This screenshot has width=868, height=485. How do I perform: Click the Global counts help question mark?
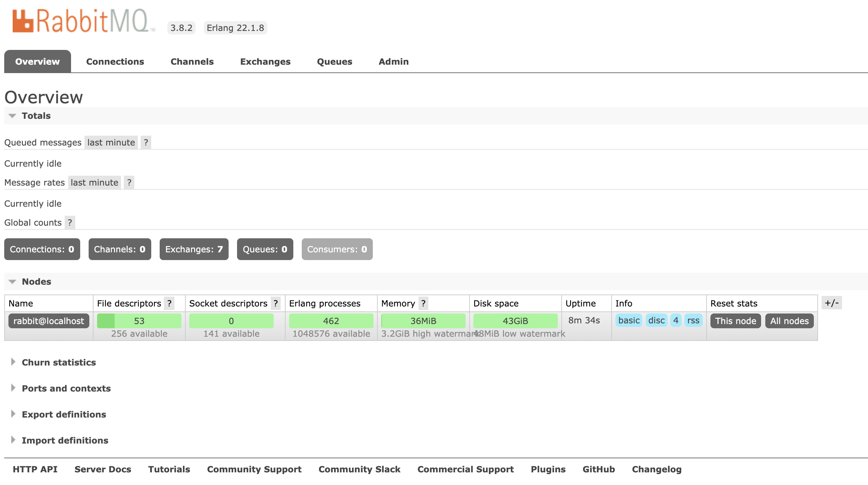tap(70, 222)
